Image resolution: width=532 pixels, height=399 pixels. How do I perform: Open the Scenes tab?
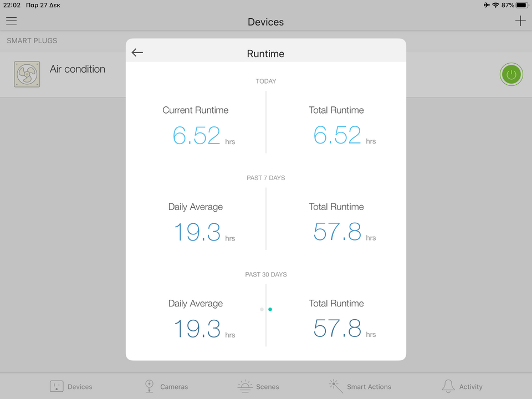[258, 386]
